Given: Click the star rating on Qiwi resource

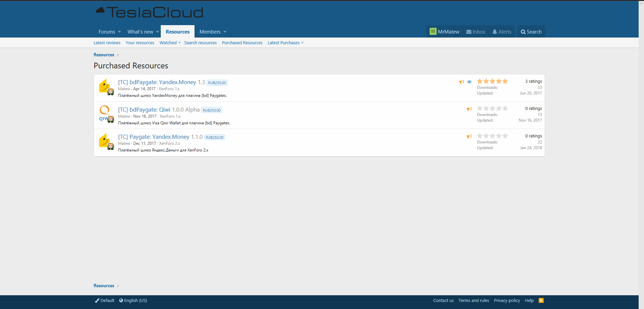Looking at the screenshot, I should tap(492, 109).
